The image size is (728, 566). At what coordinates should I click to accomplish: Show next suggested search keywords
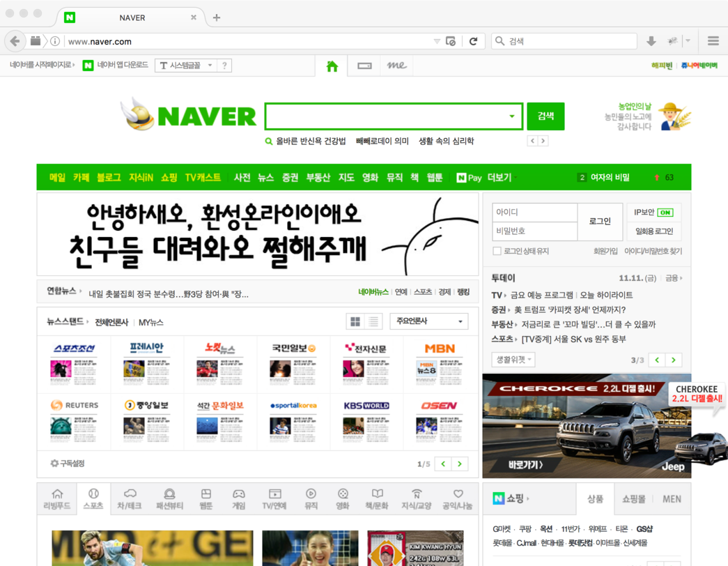pyautogui.click(x=543, y=141)
